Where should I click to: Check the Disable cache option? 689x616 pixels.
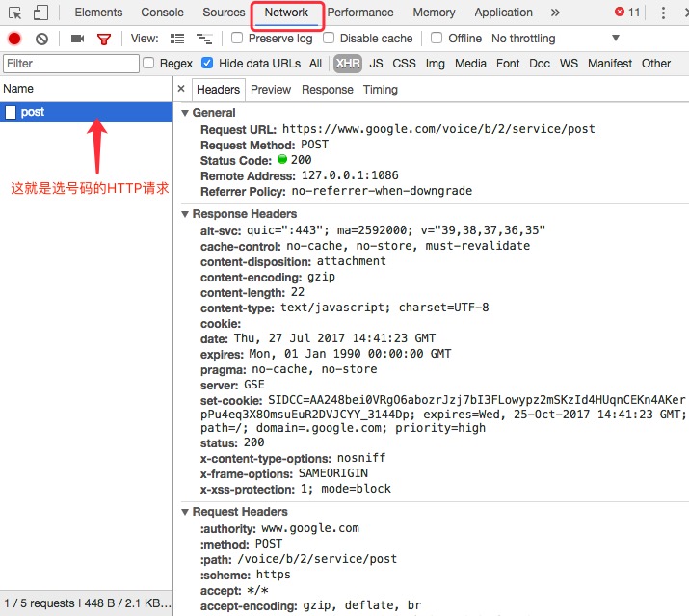(329, 39)
